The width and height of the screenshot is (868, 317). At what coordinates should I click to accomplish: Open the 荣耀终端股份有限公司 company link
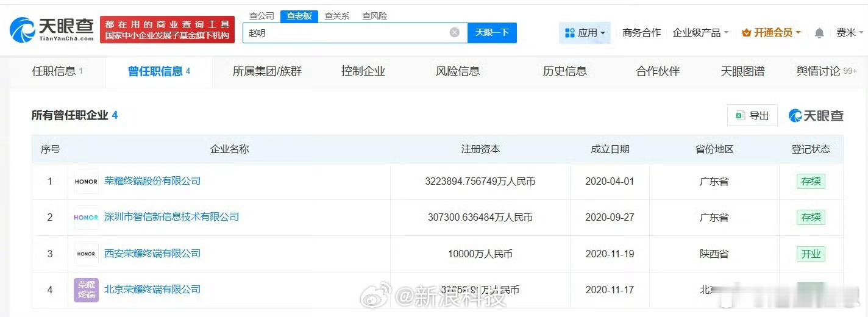[152, 180]
